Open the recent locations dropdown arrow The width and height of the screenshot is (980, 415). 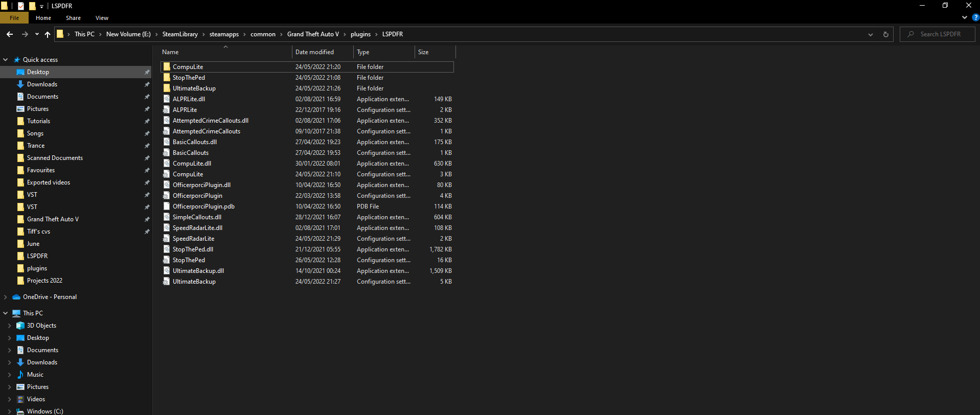coord(37,34)
